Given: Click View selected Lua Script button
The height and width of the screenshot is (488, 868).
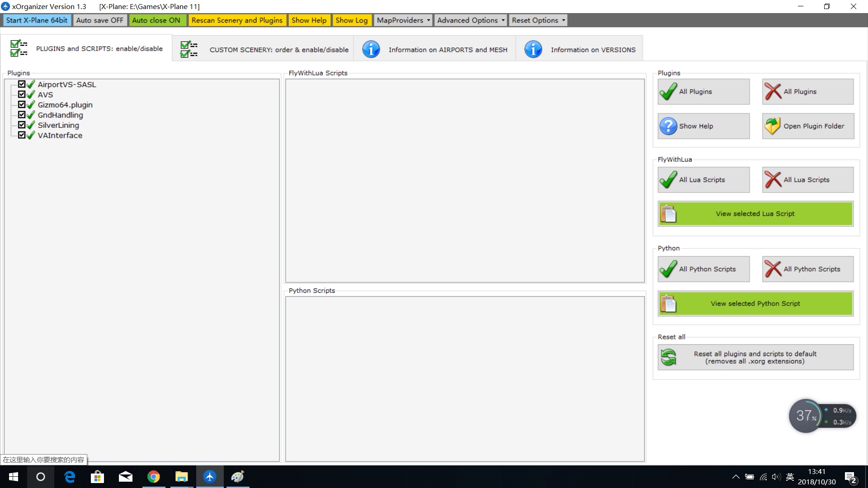Looking at the screenshot, I should click(755, 214).
